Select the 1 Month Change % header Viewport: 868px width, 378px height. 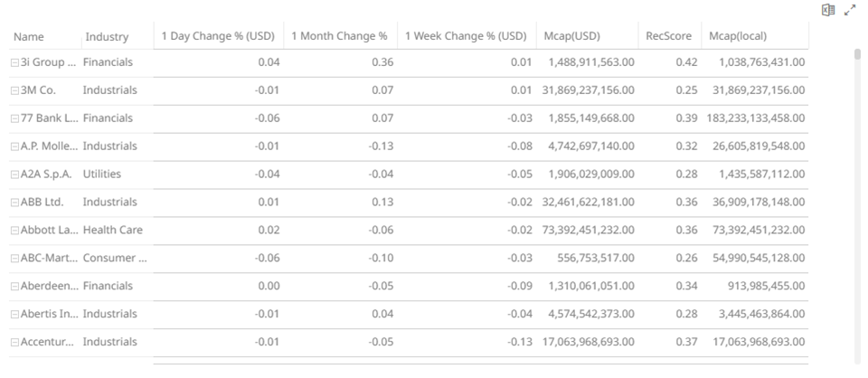pos(339,36)
